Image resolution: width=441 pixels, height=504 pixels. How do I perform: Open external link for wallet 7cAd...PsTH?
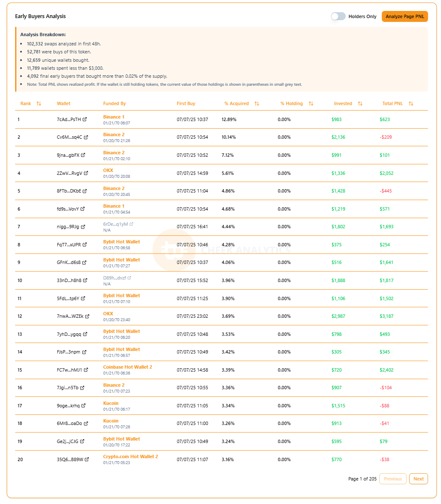[85, 119]
